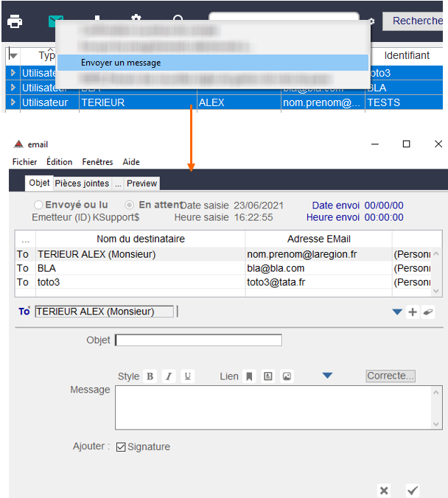Toggle the Signature checkbox

click(x=121, y=446)
